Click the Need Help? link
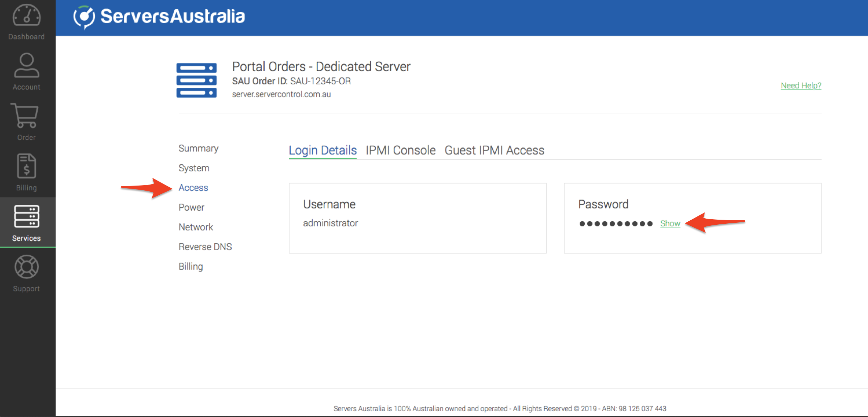 pos(801,86)
